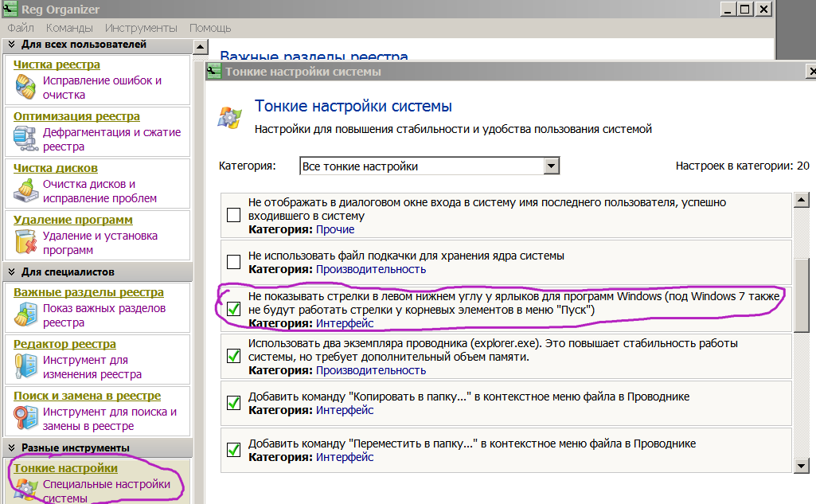Open the Файл menu

[x=20, y=28]
